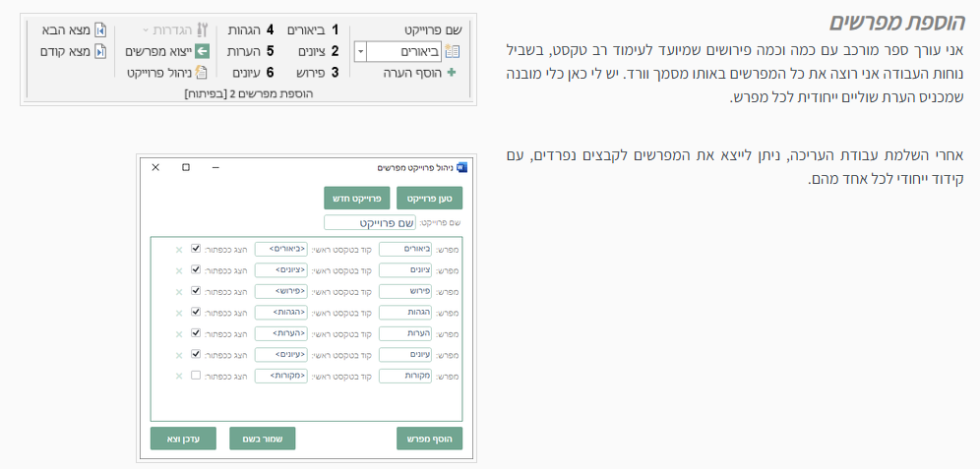This screenshot has height=469, width=980.
Task: Click the Word icon in dialog title bar
Action: point(461,167)
